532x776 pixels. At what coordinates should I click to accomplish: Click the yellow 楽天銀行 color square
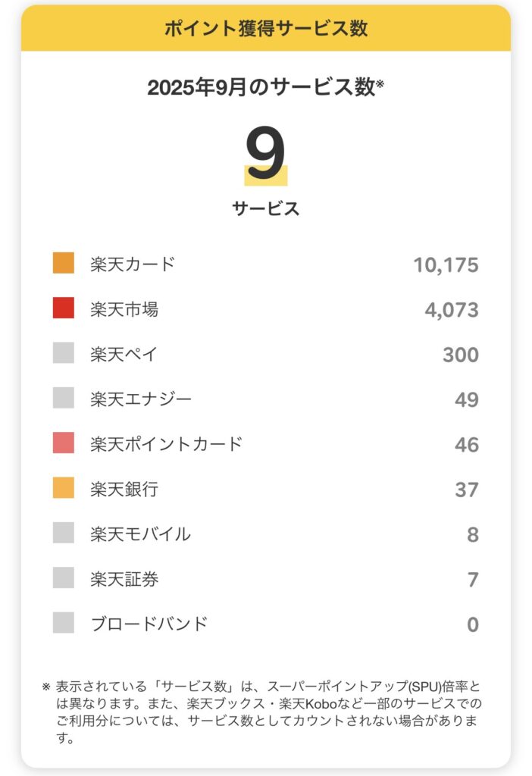64,488
